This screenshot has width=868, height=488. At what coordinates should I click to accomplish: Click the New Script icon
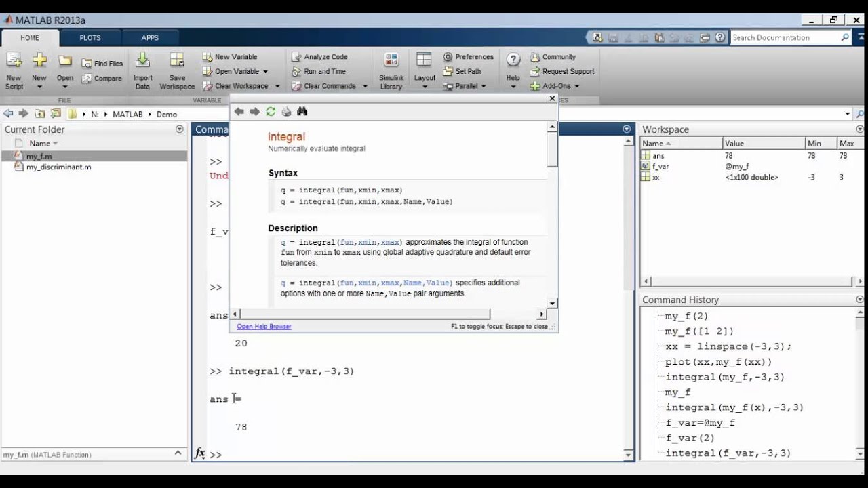tap(14, 61)
